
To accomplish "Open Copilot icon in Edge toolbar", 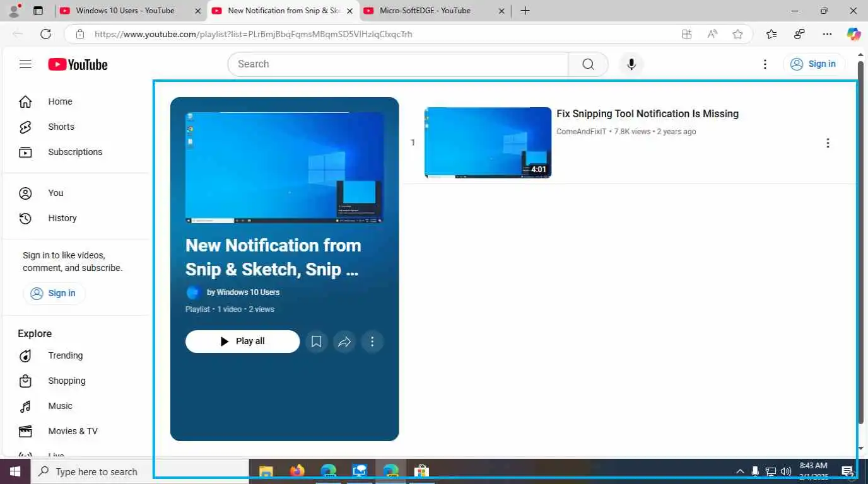I will pyautogui.click(x=853, y=34).
